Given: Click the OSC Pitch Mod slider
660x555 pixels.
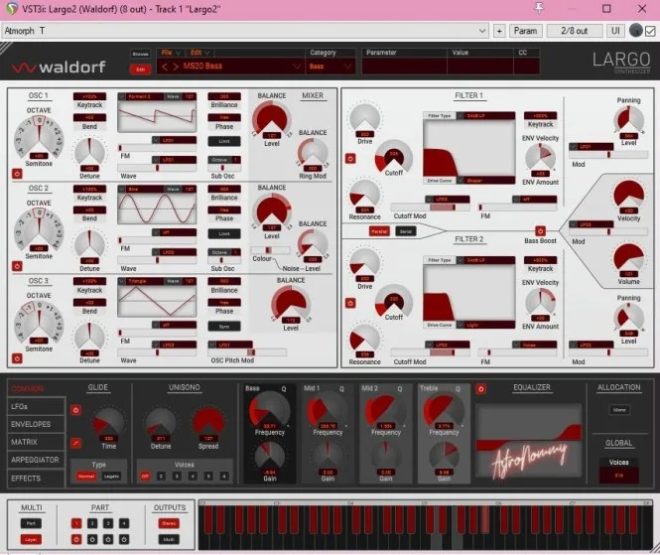Looking at the screenshot, I should [248, 352].
